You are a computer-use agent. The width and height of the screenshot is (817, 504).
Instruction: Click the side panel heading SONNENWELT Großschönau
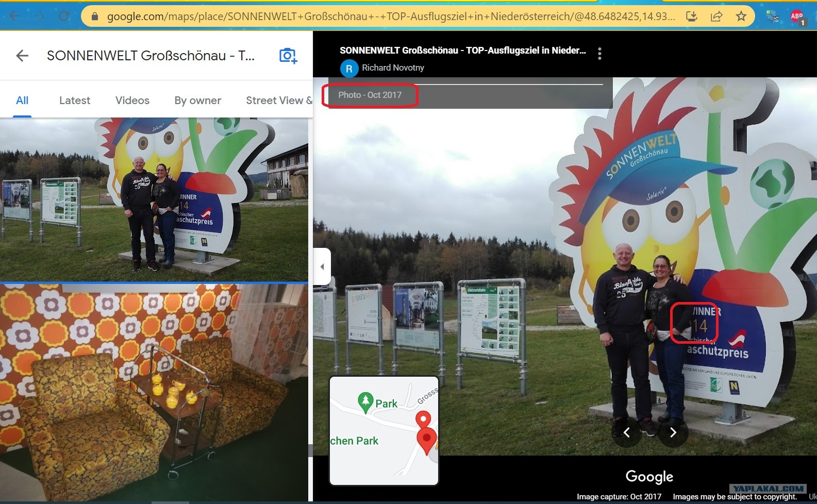pyautogui.click(x=151, y=56)
